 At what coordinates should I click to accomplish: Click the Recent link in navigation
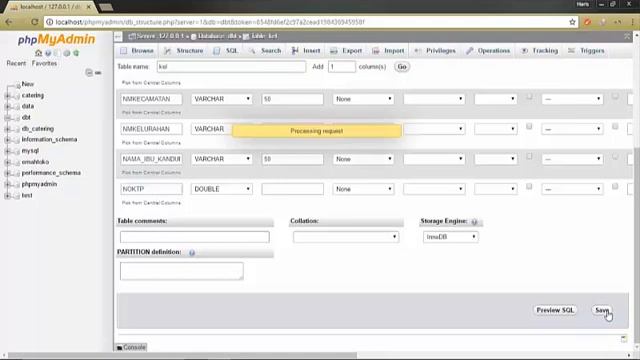tap(16, 63)
